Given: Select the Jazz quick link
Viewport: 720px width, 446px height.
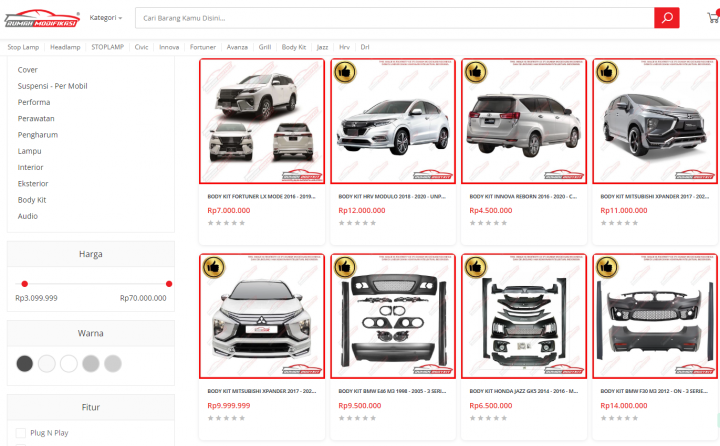Looking at the screenshot, I should point(322,47).
